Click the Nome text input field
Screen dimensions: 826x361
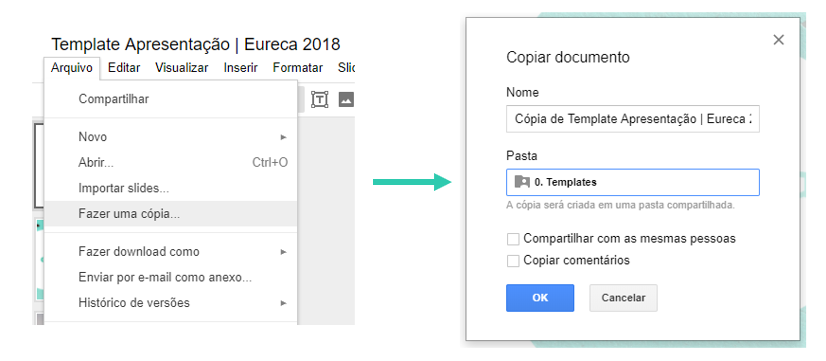click(x=633, y=119)
